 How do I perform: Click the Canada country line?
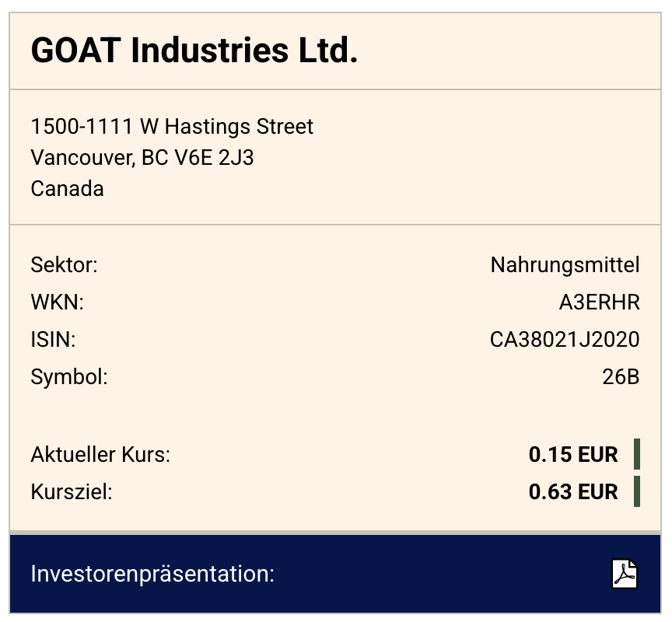(x=67, y=189)
